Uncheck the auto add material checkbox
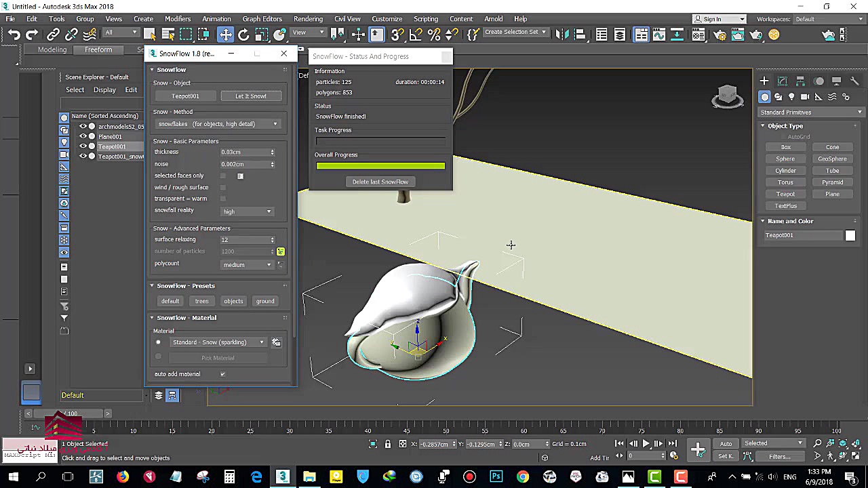This screenshot has width=868, height=488. (x=222, y=374)
